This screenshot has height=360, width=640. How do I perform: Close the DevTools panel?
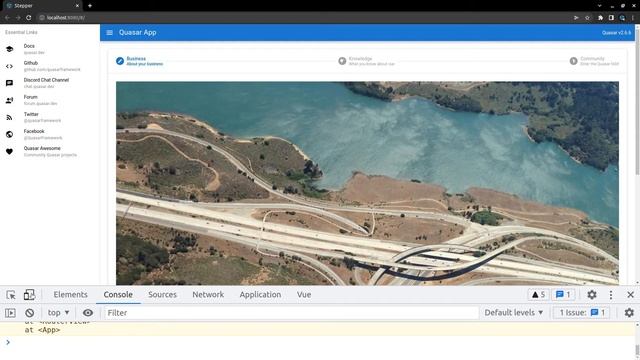tap(630, 295)
